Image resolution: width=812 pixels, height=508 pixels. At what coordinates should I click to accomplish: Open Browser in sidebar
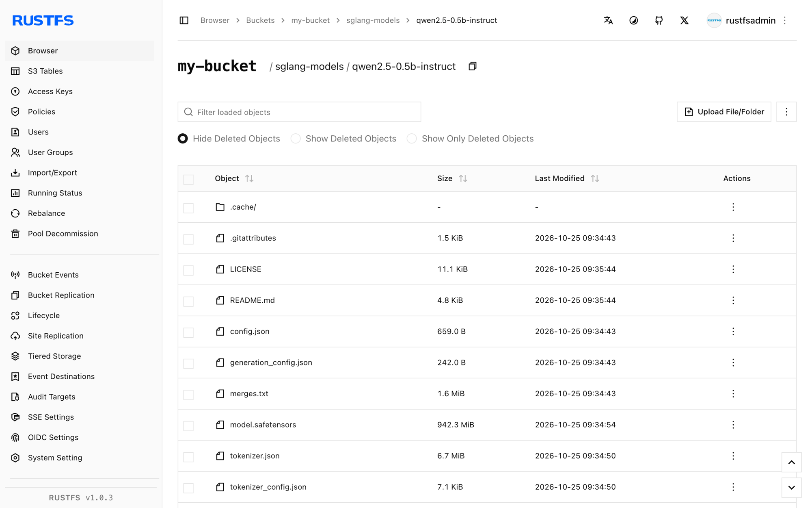point(80,51)
